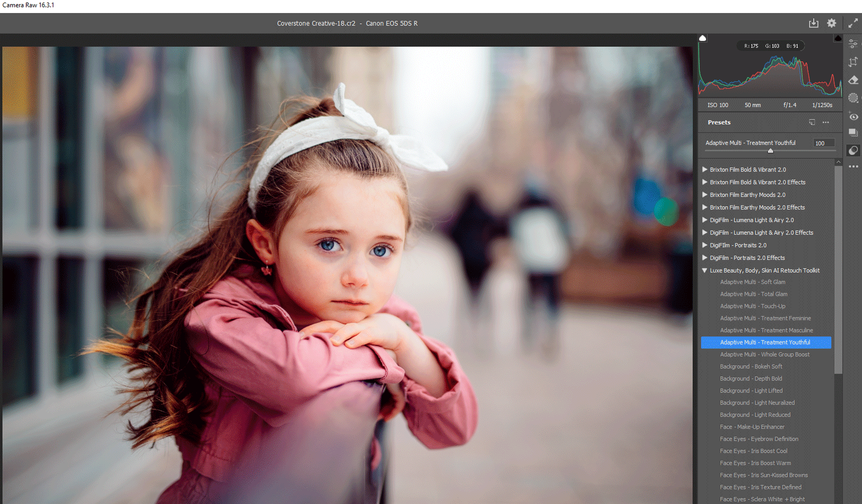Toggle the highlight clipping warning

click(838, 38)
